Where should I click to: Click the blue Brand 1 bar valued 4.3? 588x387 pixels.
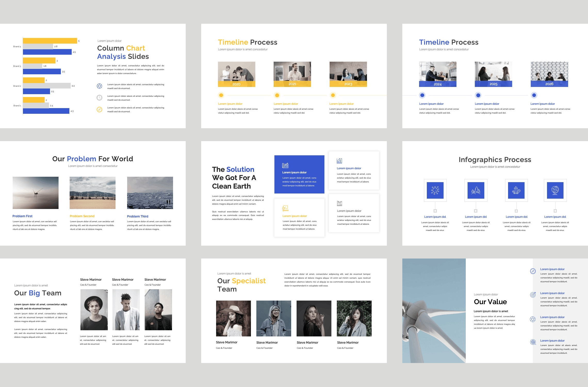pos(46,111)
